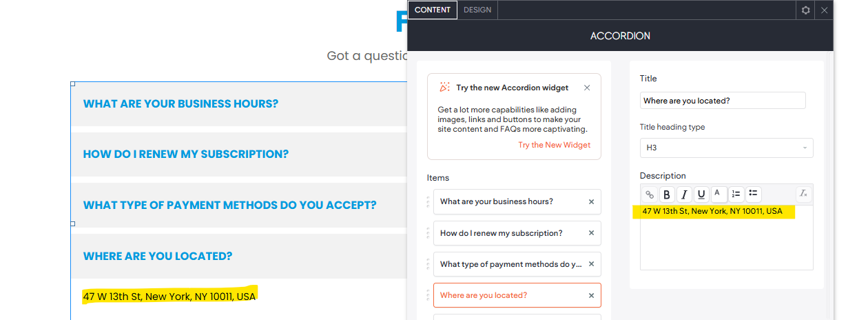This screenshot has width=868, height=320.
Task: Insert a link in the description
Action: coord(649,194)
